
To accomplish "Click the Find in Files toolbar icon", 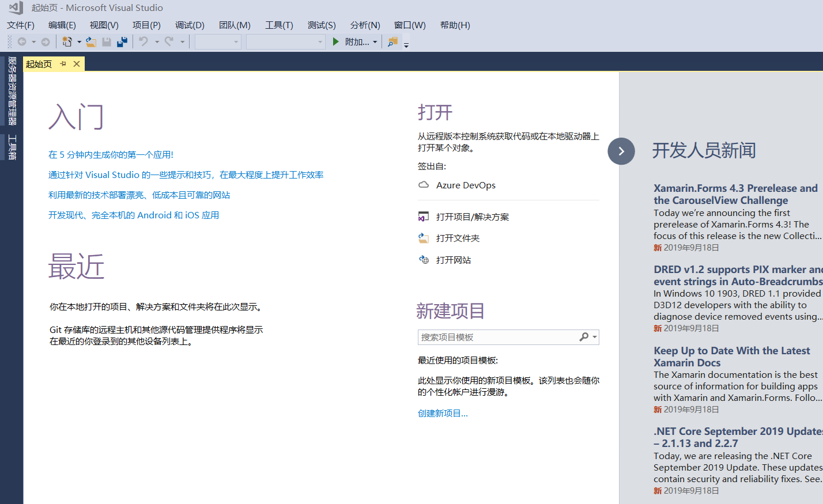I will (392, 42).
